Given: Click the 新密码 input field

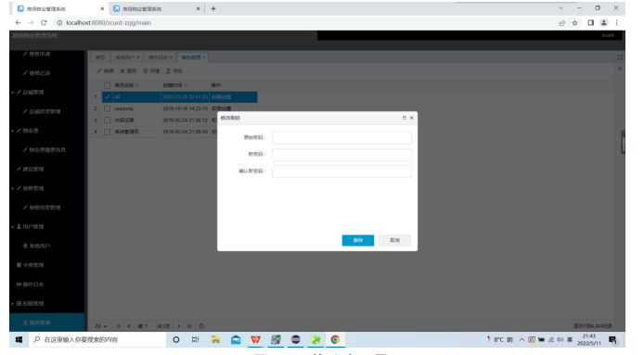Looking at the screenshot, I should tap(341, 154).
